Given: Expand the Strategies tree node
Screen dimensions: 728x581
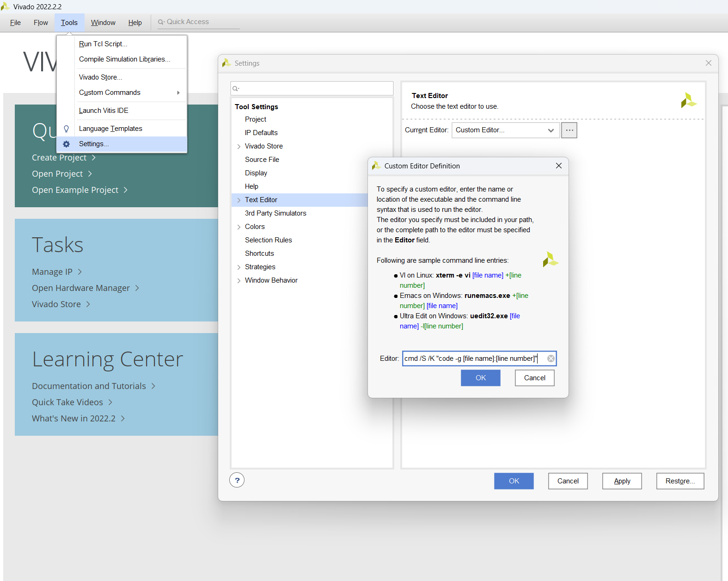Looking at the screenshot, I should pyautogui.click(x=239, y=267).
